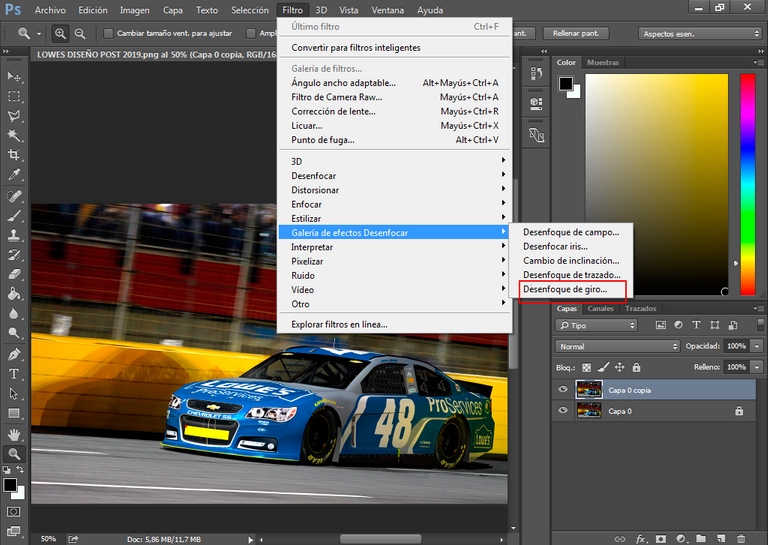Viewport: 768px width, 545px height.
Task: Click the foreground color swatch in toolbox
Action: (10, 485)
